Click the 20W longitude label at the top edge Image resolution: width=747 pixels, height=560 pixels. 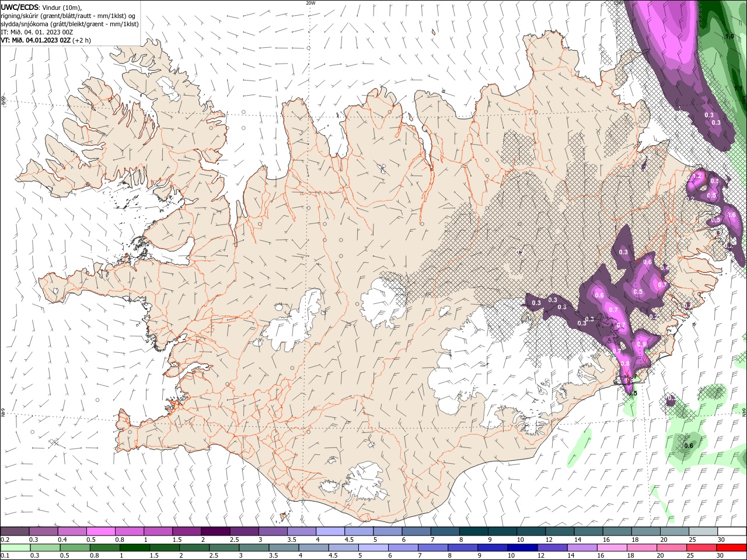[x=310, y=3]
